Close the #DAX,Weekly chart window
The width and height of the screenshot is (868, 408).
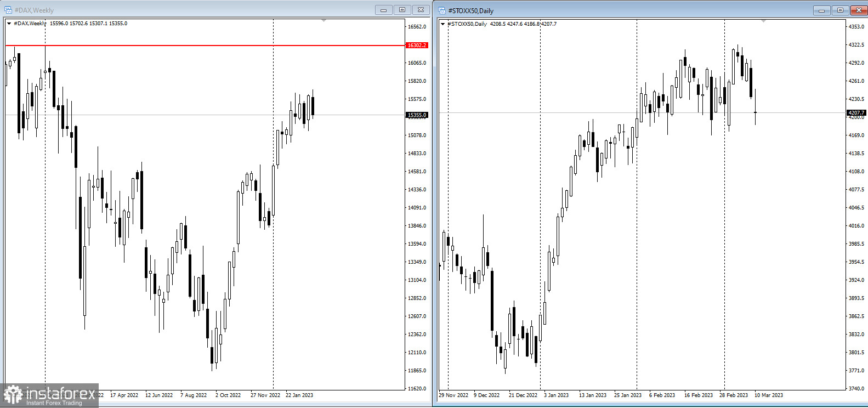coord(421,10)
